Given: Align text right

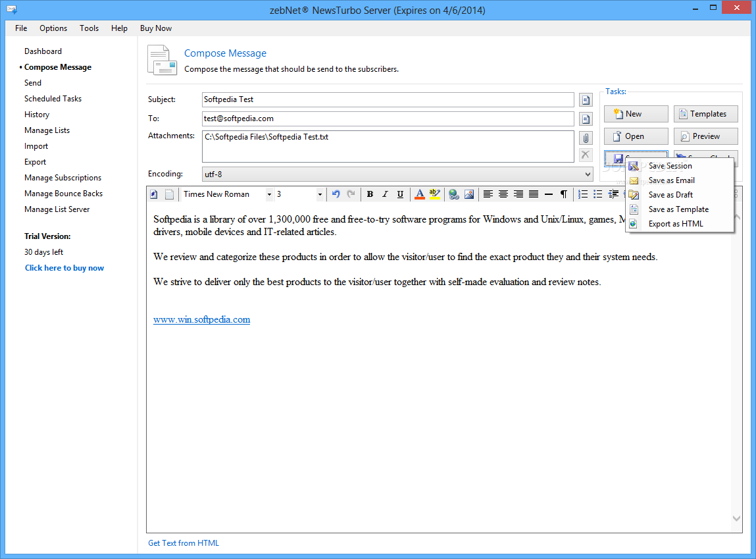Looking at the screenshot, I should (518, 194).
